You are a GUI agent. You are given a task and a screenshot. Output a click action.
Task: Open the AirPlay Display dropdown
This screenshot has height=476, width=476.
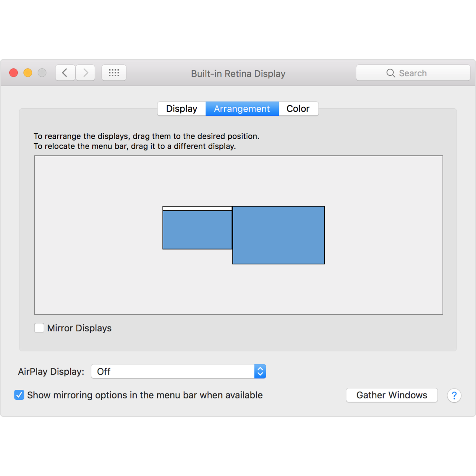click(x=173, y=372)
